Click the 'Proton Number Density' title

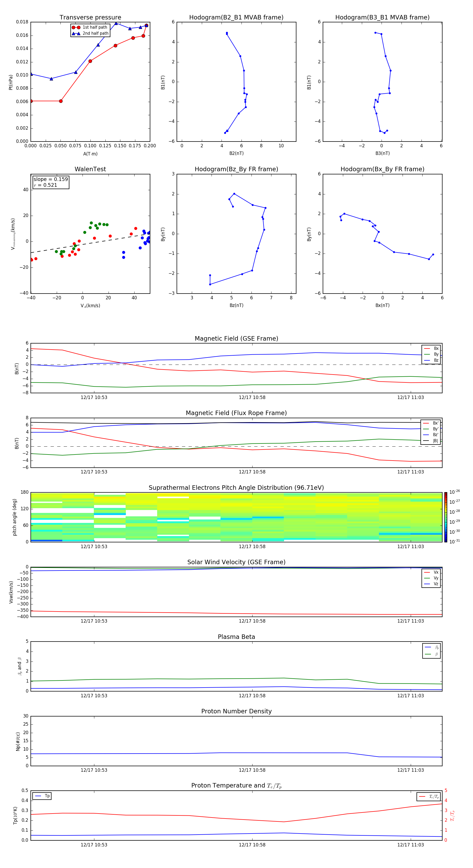click(x=236, y=712)
